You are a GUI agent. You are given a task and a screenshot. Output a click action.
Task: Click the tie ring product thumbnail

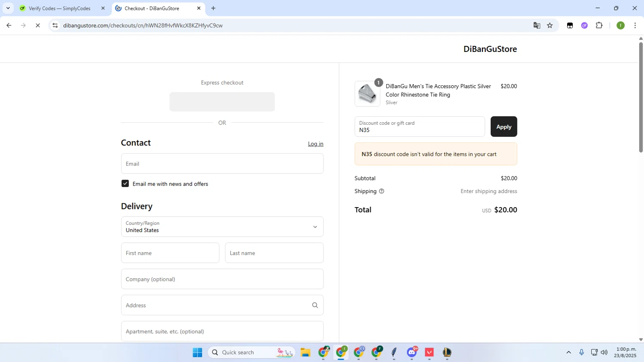click(367, 94)
